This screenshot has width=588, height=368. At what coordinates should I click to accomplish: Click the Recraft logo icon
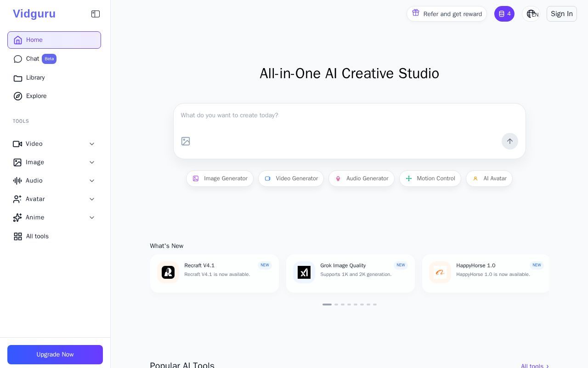click(168, 272)
